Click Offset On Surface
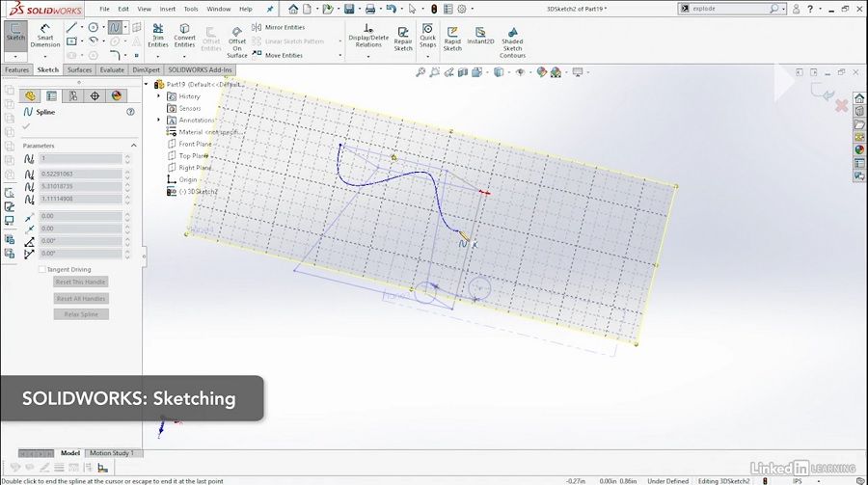This screenshot has height=485, width=868. (x=237, y=42)
